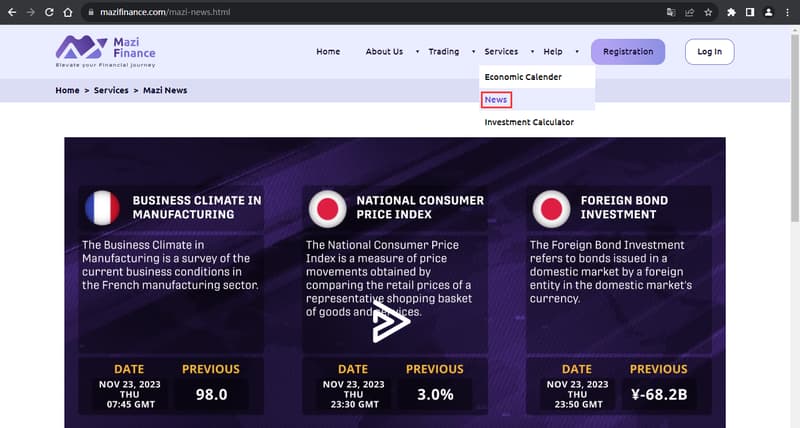The image size is (800, 428).
Task: Click the Log In button
Action: tap(710, 52)
